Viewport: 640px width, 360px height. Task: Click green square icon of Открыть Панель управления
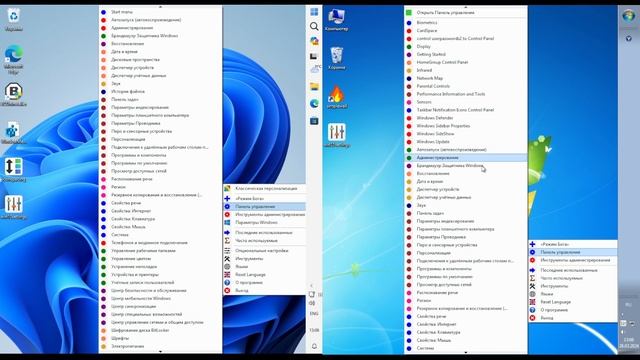[409, 13]
